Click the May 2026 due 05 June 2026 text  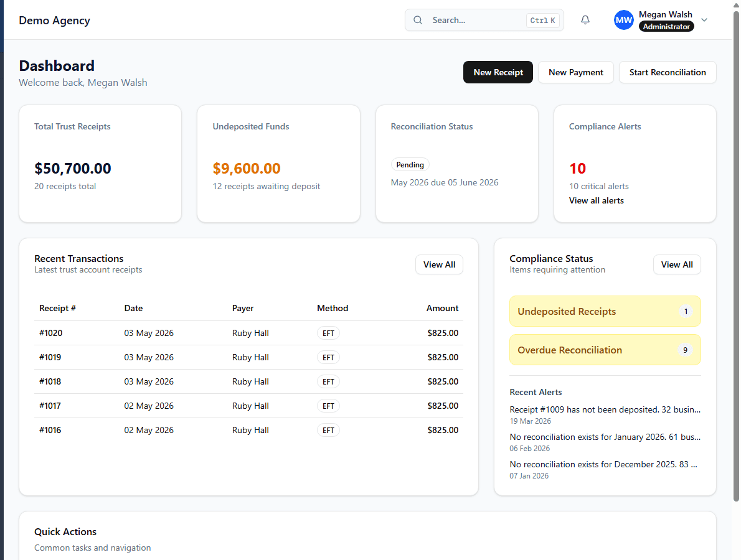[x=444, y=182]
